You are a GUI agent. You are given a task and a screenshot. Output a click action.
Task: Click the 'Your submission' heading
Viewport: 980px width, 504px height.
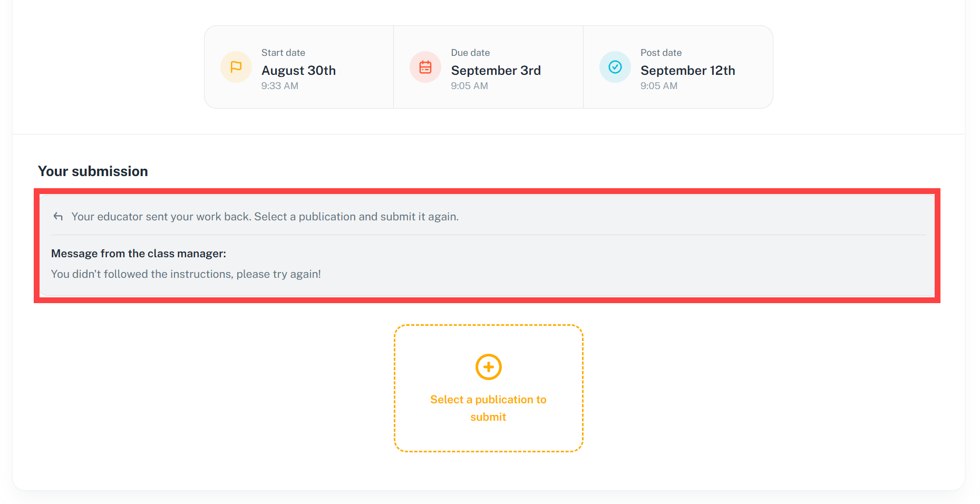[x=93, y=171]
